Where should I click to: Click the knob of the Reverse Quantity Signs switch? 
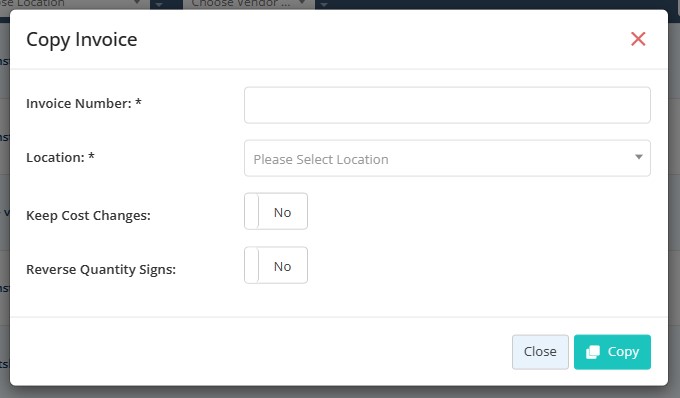252,265
